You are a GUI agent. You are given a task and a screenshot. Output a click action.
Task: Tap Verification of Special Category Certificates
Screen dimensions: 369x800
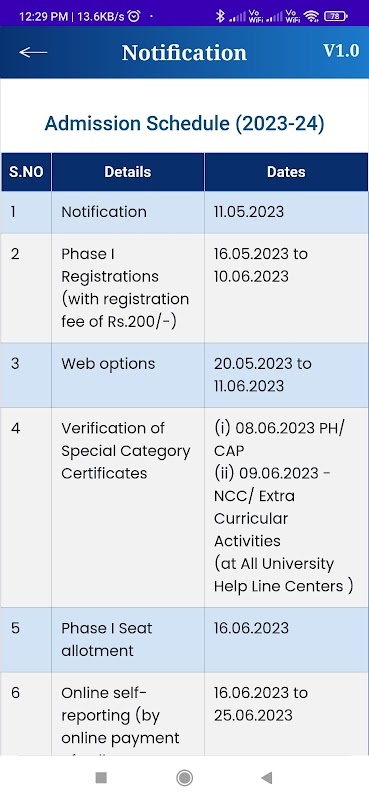point(126,451)
